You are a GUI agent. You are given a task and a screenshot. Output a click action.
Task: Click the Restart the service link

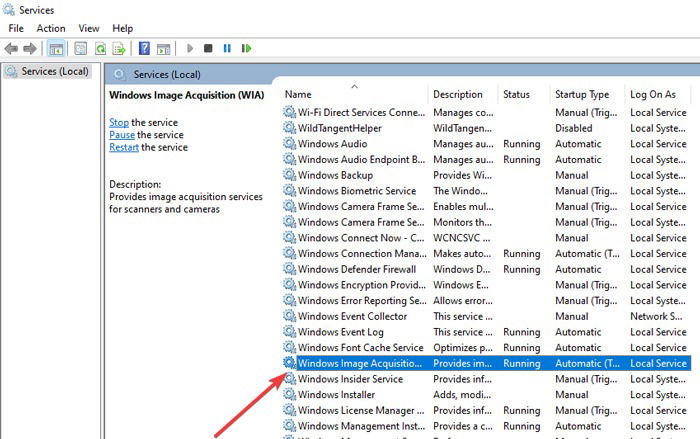tap(124, 147)
